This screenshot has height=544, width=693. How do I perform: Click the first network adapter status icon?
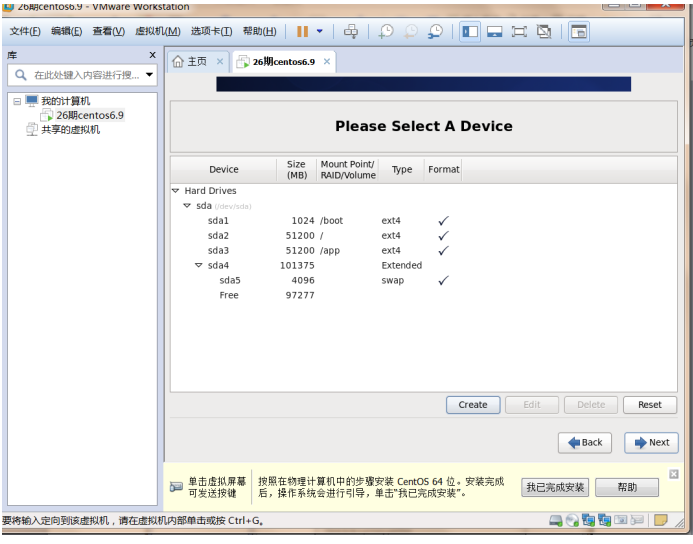click(x=588, y=520)
